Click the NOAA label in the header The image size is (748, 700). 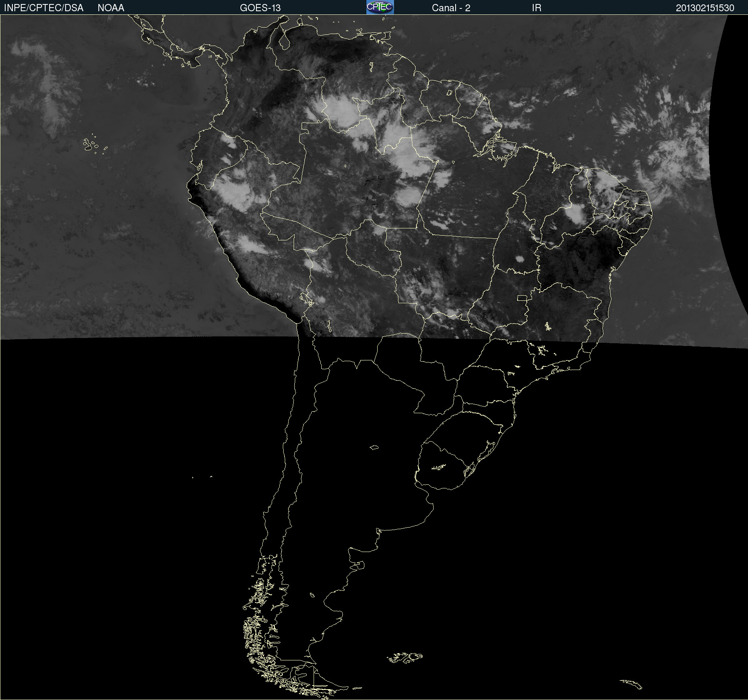coord(111,8)
